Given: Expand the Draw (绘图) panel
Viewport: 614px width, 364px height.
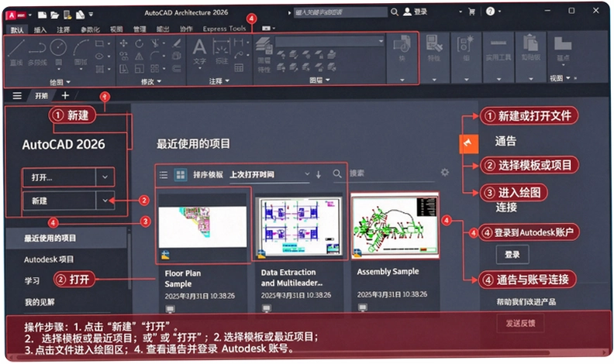Looking at the screenshot, I should click(60, 82).
